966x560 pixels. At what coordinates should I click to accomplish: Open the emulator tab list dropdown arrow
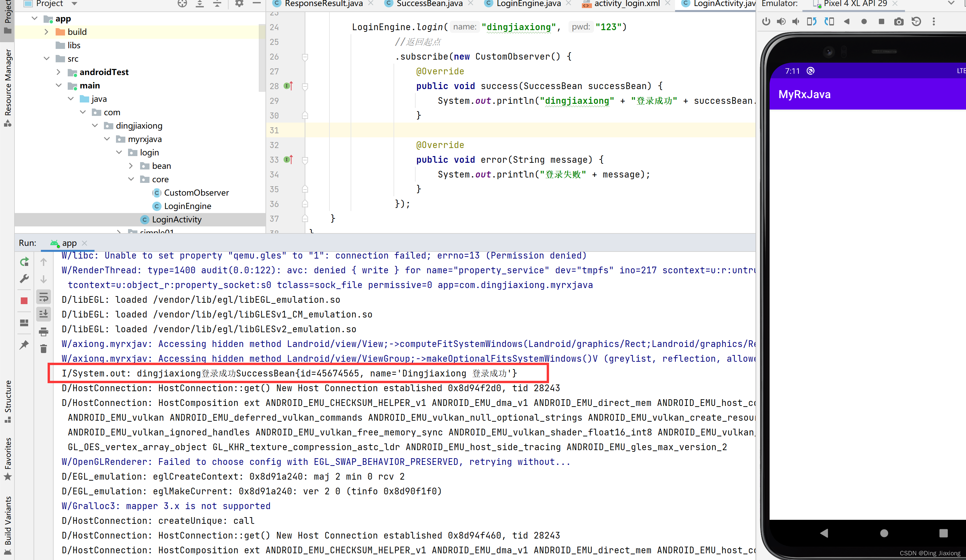point(951,3)
